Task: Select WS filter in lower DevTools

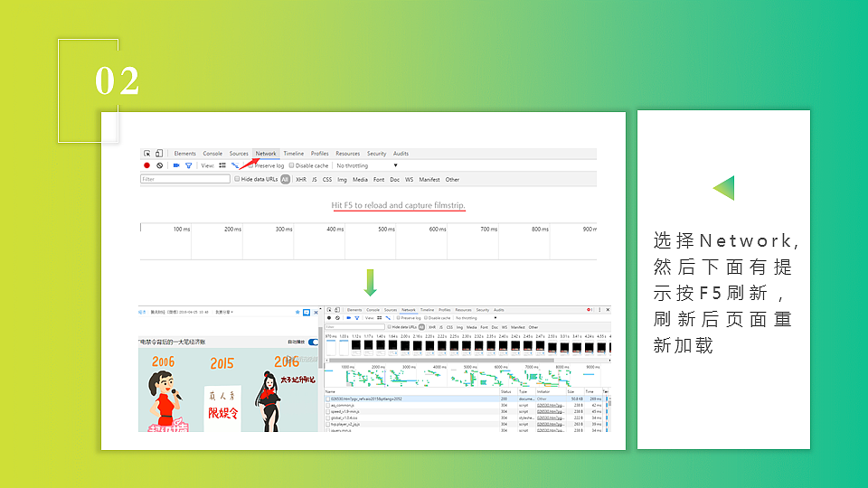Action: (505, 327)
